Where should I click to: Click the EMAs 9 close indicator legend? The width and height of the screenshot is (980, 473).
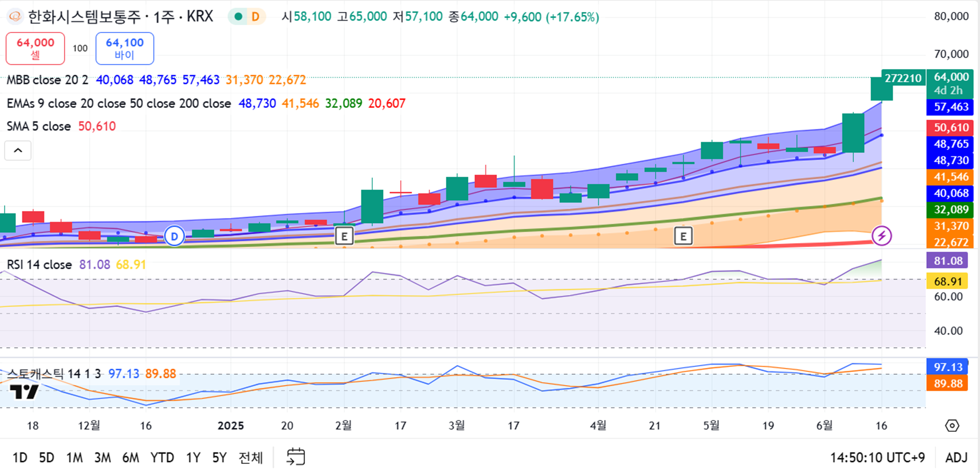119,103
